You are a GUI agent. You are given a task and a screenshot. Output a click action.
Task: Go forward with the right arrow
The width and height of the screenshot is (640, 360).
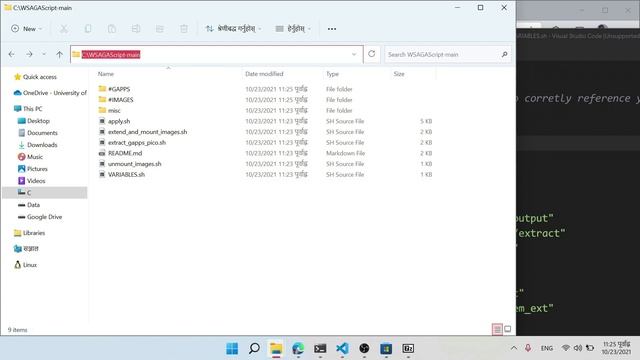point(29,54)
